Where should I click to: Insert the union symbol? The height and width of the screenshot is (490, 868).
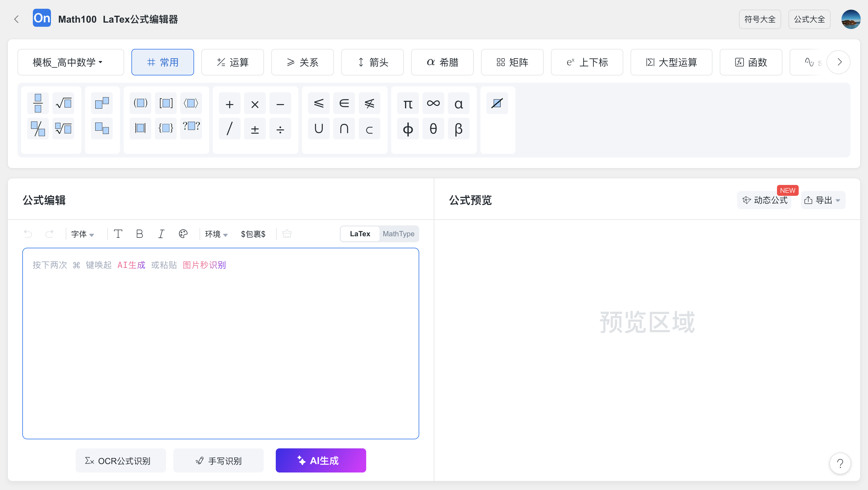pos(319,128)
